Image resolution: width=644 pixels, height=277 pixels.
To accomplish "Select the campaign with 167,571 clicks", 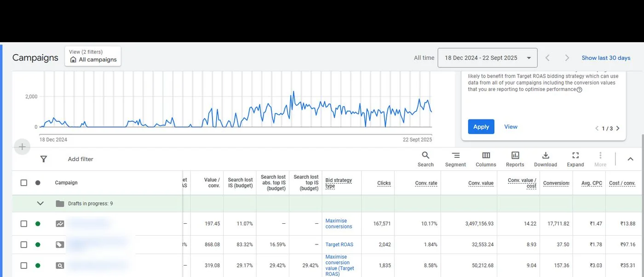I will (x=24, y=224).
